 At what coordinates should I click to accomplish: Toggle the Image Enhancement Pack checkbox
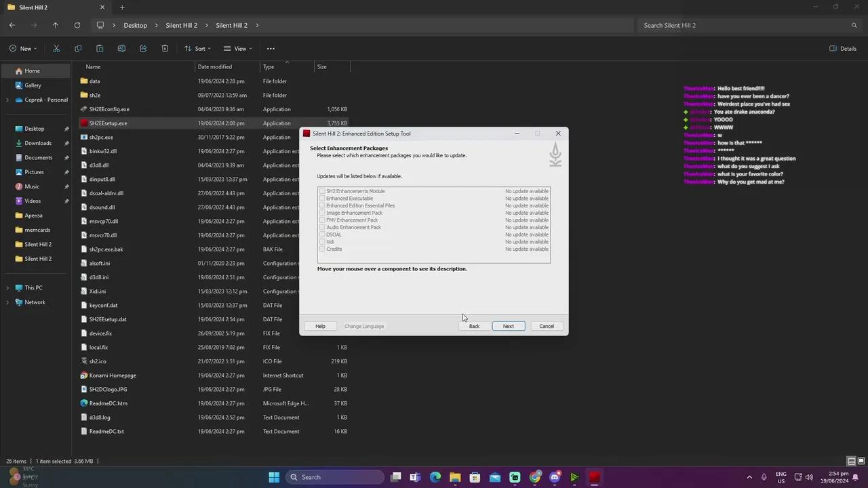[x=322, y=213]
